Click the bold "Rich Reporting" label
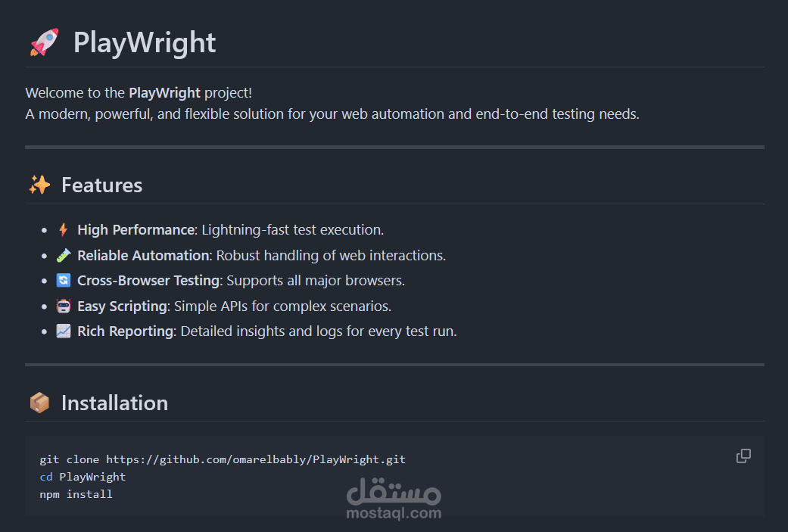 tap(126, 331)
